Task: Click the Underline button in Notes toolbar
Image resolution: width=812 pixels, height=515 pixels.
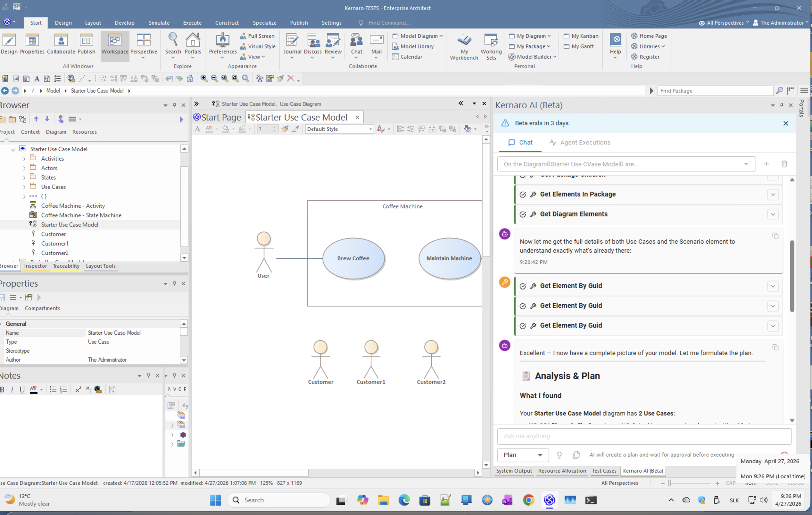Action: [x=22, y=390]
